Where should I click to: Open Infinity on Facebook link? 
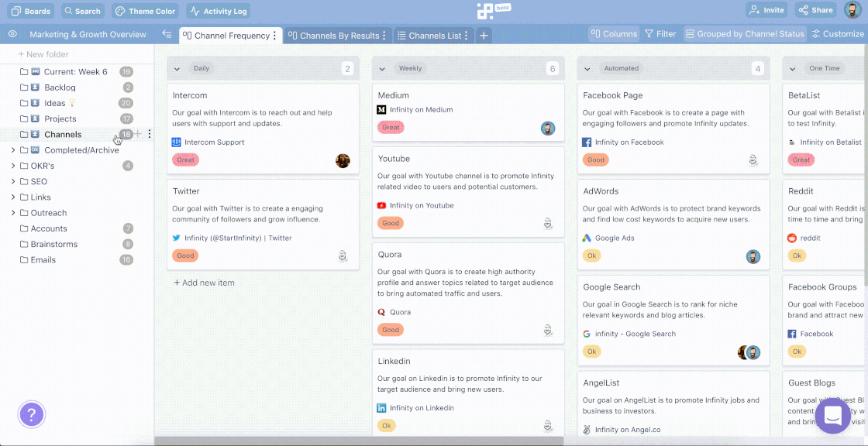pos(629,142)
